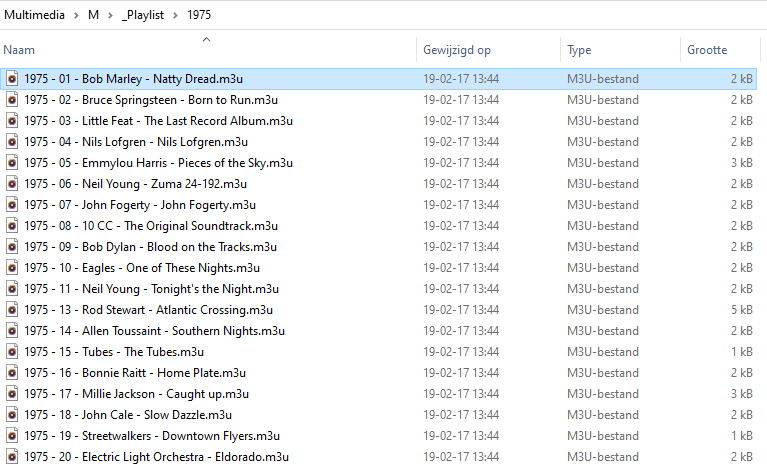Click the icon for Southern Nights playlist
Image resolution: width=767 pixels, height=468 pixels.
tap(12, 331)
